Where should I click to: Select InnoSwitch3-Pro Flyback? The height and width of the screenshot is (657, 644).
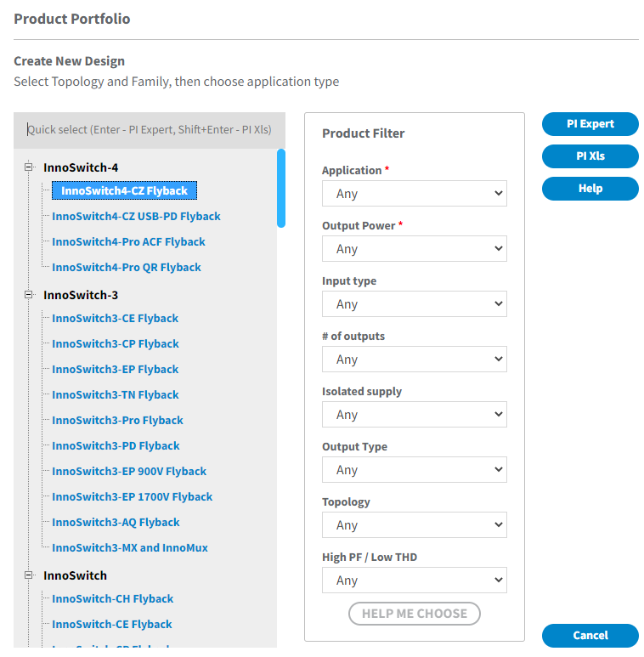117,420
